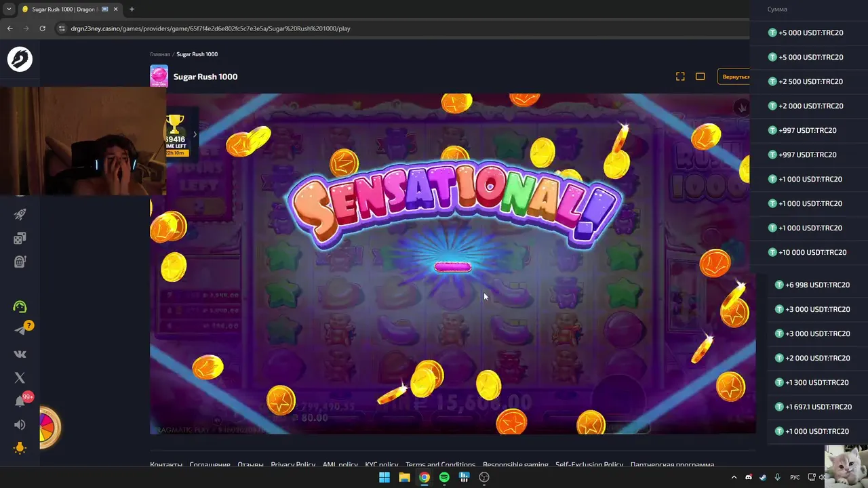Click Sugar Rush 1000 breadcrumb
The height and width of the screenshot is (488, 868).
(x=197, y=54)
